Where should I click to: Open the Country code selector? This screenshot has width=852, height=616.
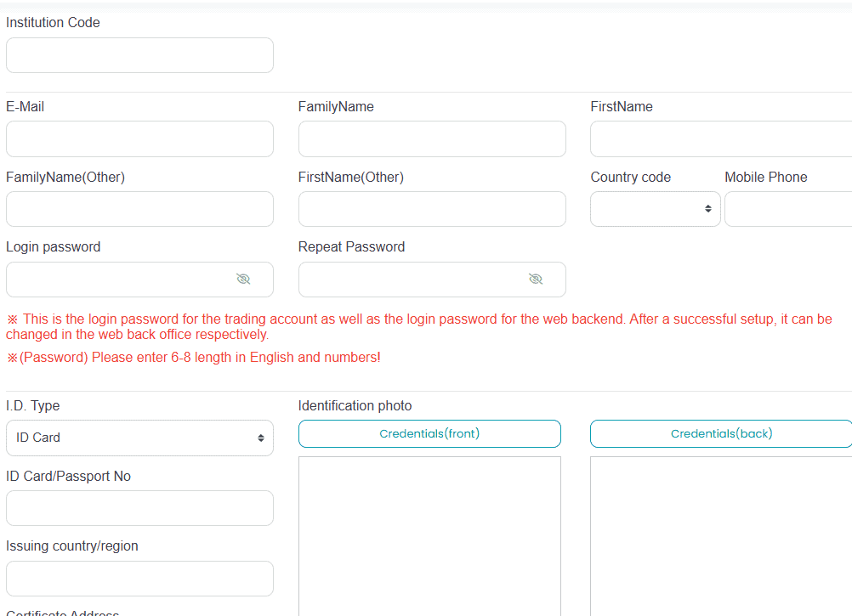[655, 208]
